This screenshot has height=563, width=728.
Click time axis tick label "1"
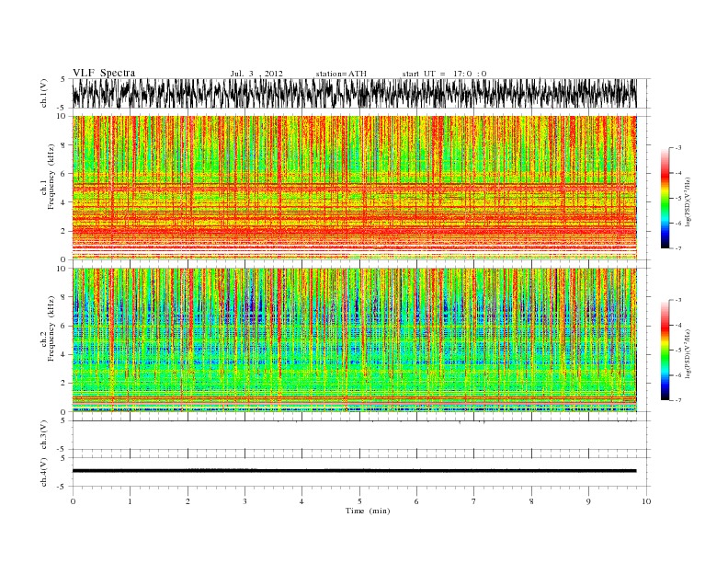pos(130,501)
